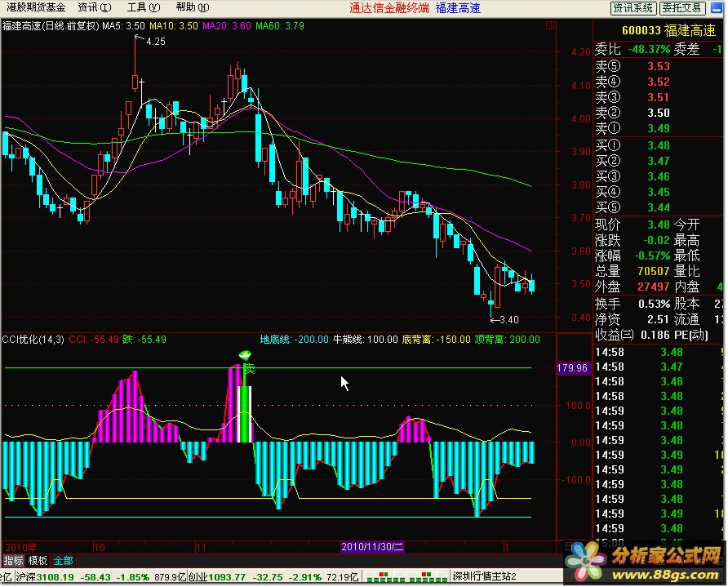Click the MA10: 3.50 label
Screen dimensions: 728x587
[174, 26]
